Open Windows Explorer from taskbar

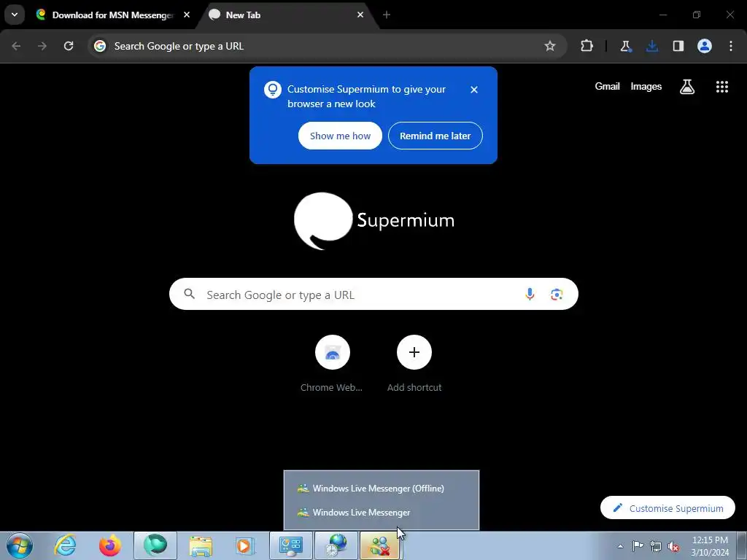(x=201, y=545)
